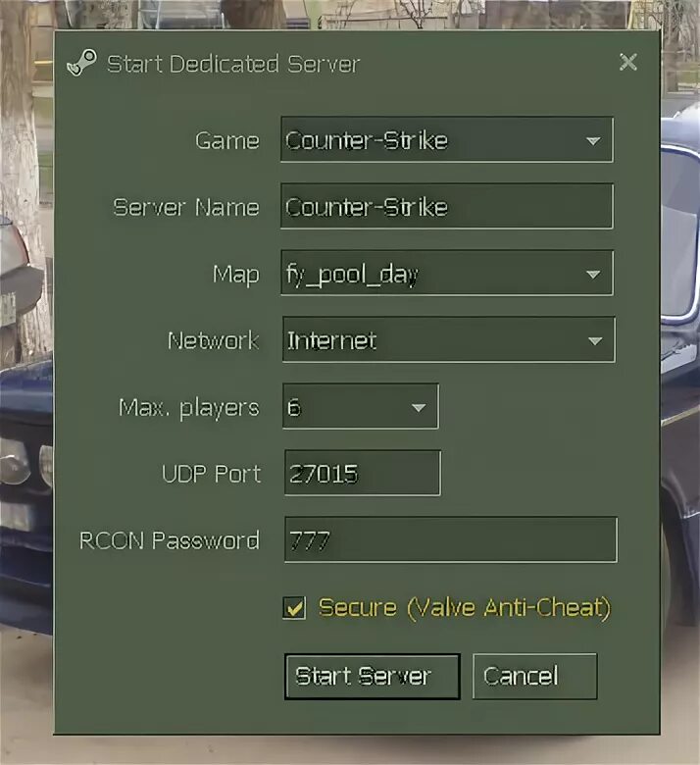Click the Network label

pos(213,340)
